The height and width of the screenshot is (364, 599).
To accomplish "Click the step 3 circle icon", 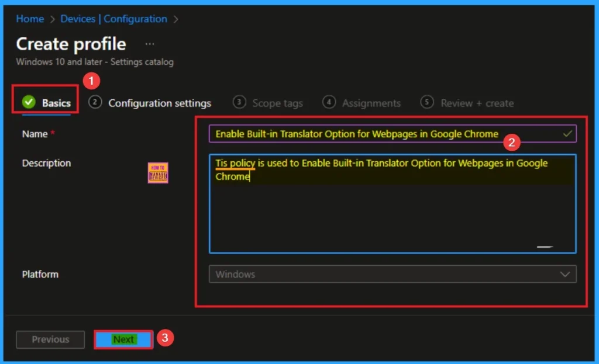I will (x=239, y=102).
